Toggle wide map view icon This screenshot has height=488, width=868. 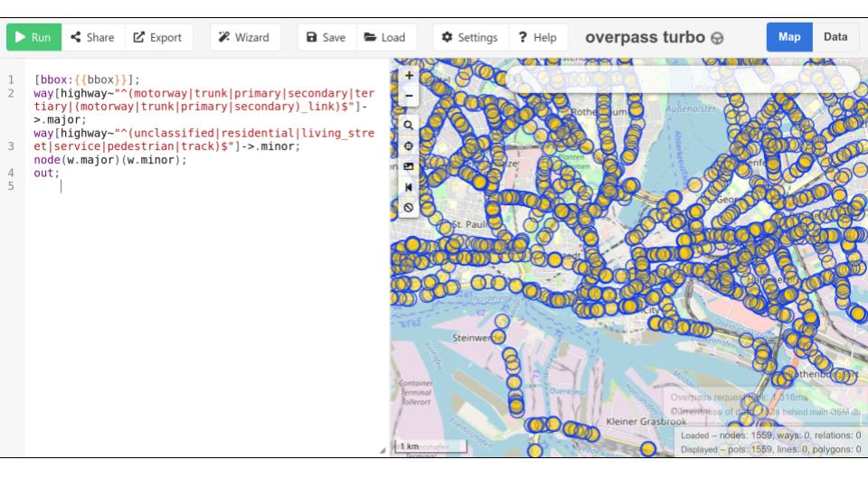tap(409, 187)
